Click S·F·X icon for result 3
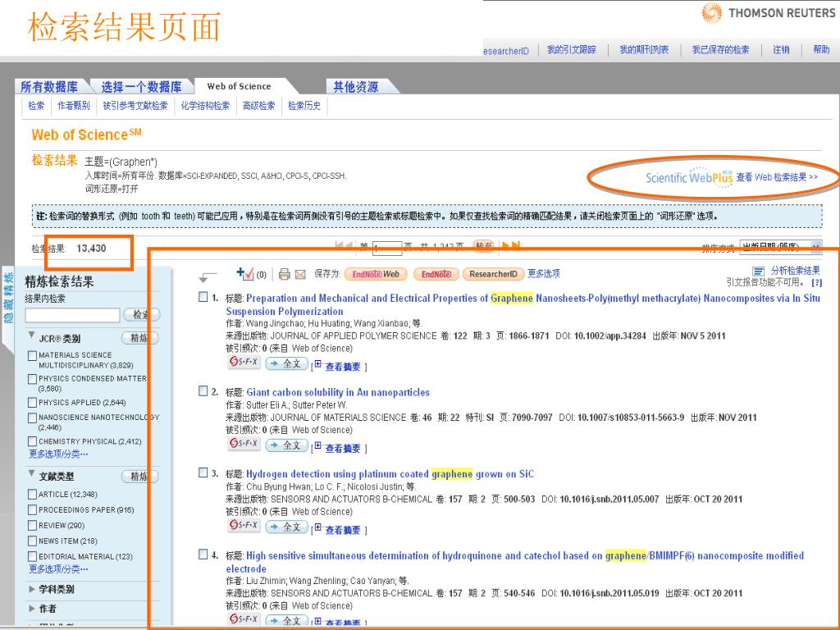The height and width of the screenshot is (630, 840). click(244, 525)
